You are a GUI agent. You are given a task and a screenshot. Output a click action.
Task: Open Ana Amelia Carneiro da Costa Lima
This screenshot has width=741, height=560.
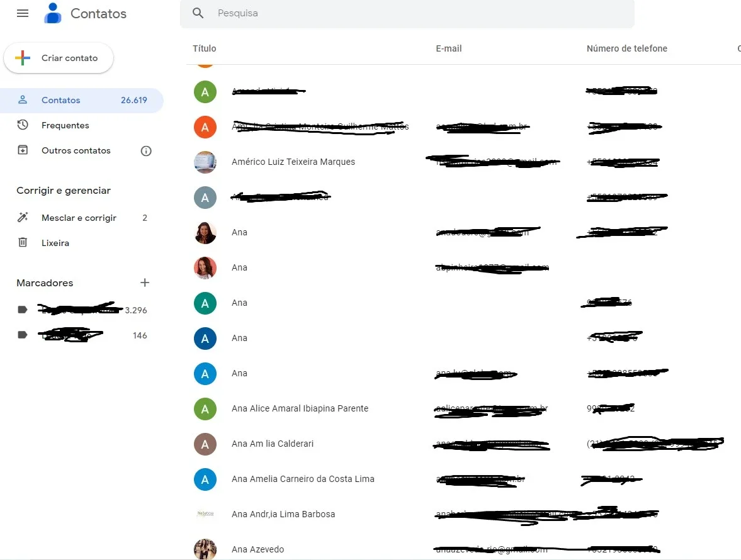[303, 479]
